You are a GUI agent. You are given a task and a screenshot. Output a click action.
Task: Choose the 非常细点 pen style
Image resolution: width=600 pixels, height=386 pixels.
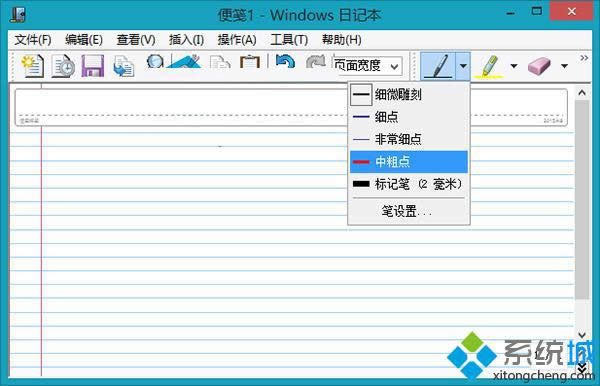pyautogui.click(x=409, y=139)
